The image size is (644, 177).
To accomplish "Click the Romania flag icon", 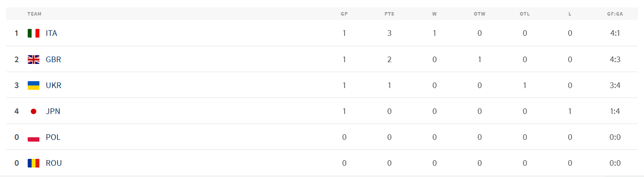I will 33,163.
